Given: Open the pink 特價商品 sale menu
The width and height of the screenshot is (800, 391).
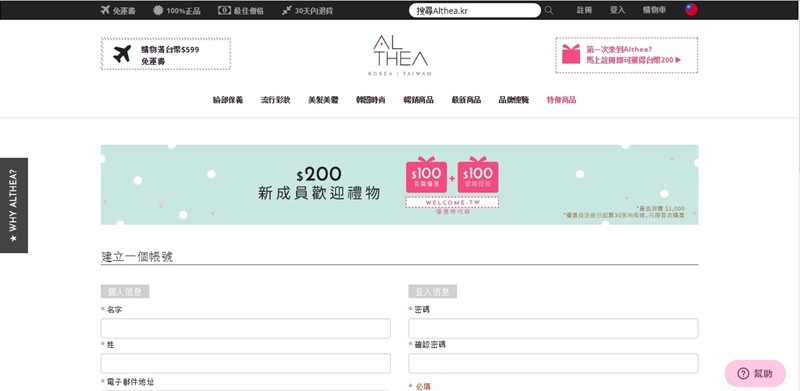Looking at the screenshot, I should (x=561, y=100).
